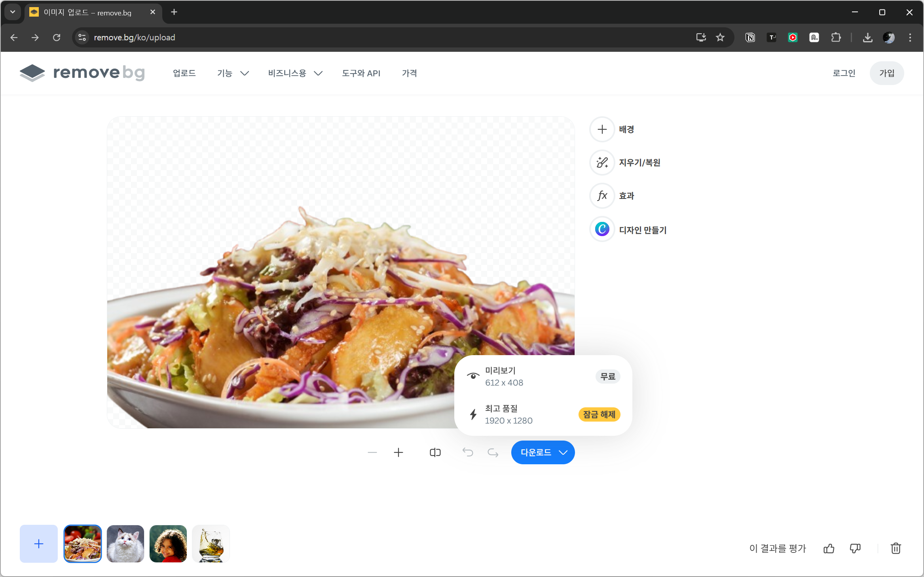Expand the 기능 features menu
924x577 pixels.
(x=233, y=73)
